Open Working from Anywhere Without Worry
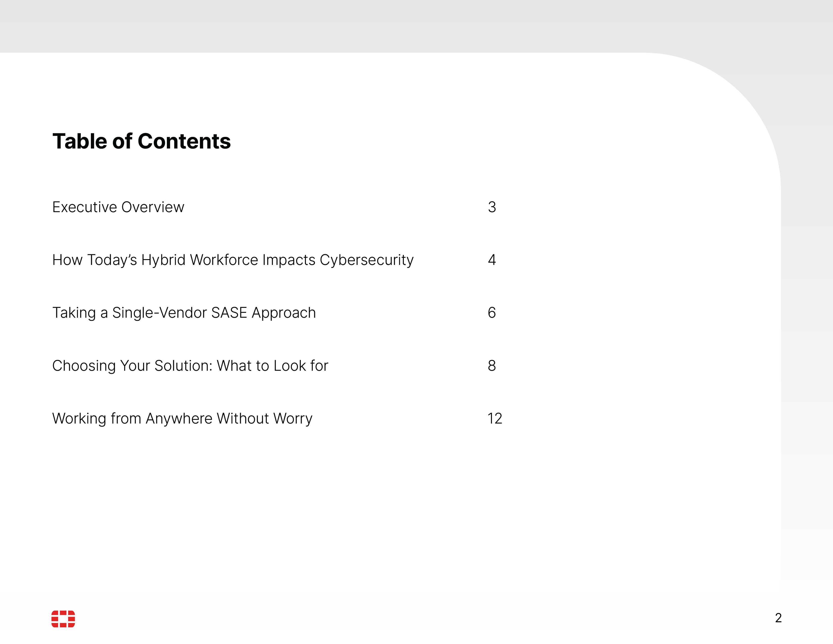 [182, 418]
